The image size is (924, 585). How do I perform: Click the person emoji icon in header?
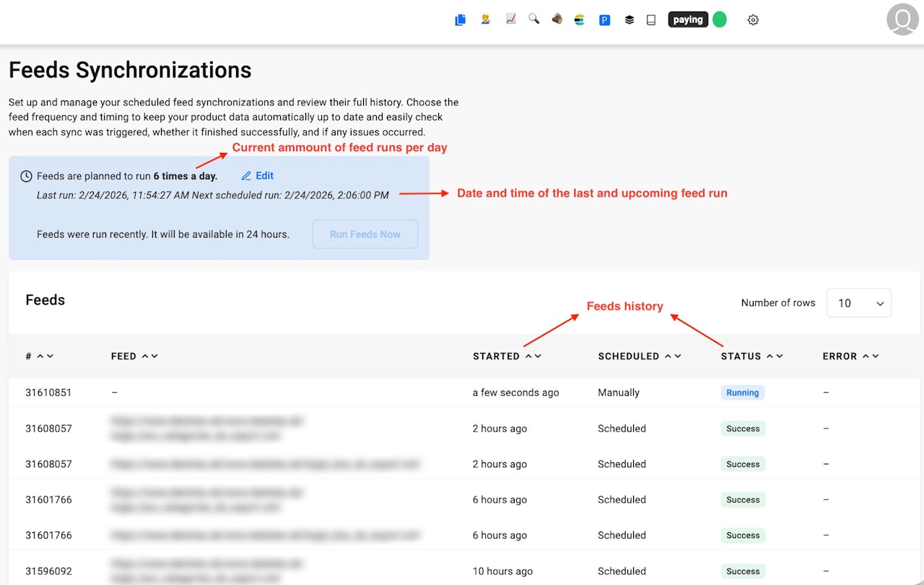(486, 19)
